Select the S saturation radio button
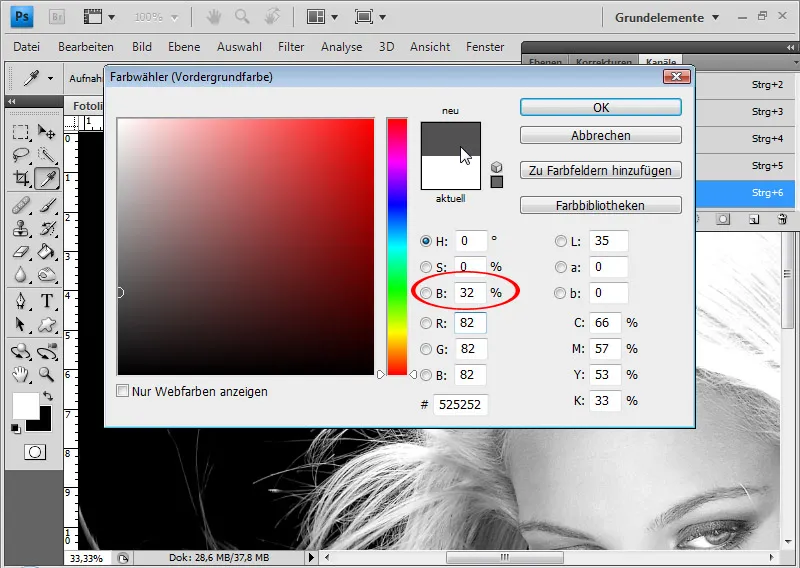The width and height of the screenshot is (800, 568). coord(426,267)
